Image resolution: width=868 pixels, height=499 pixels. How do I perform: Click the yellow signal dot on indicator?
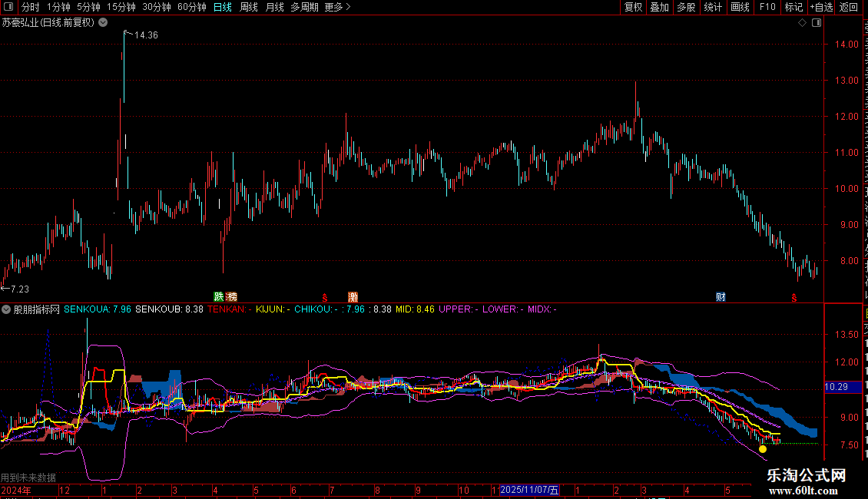763,449
